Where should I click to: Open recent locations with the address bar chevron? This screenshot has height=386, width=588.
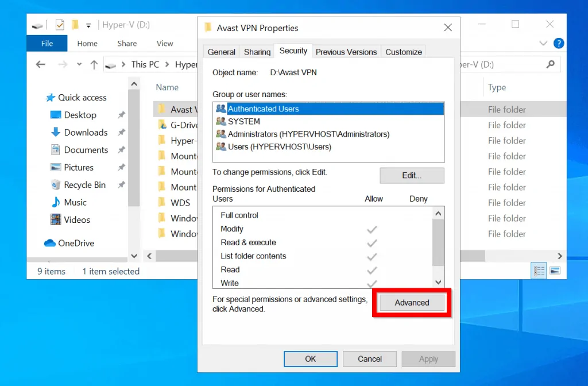tap(80, 64)
